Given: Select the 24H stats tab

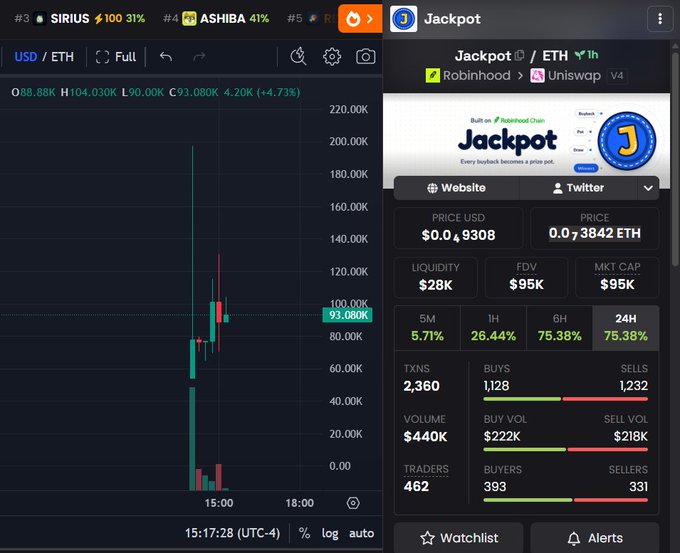Looking at the screenshot, I should pyautogui.click(x=626, y=328).
